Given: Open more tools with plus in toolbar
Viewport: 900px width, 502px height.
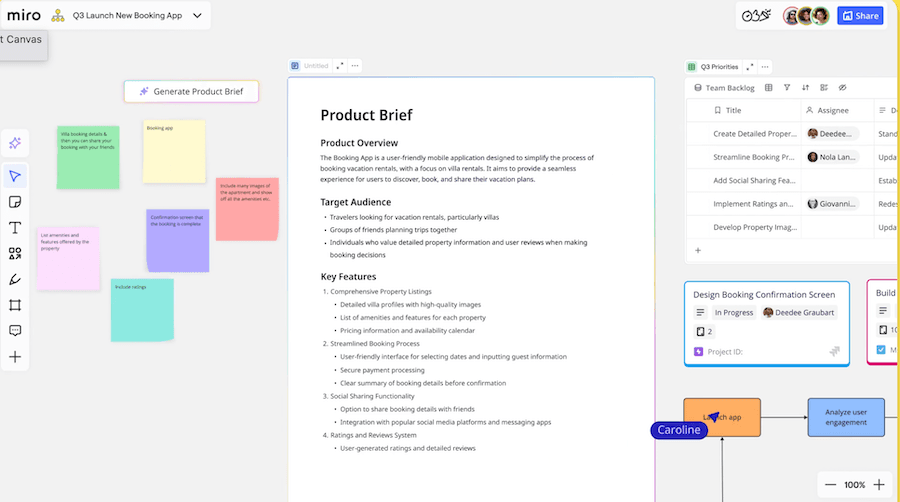Looking at the screenshot, I should 15,357.
